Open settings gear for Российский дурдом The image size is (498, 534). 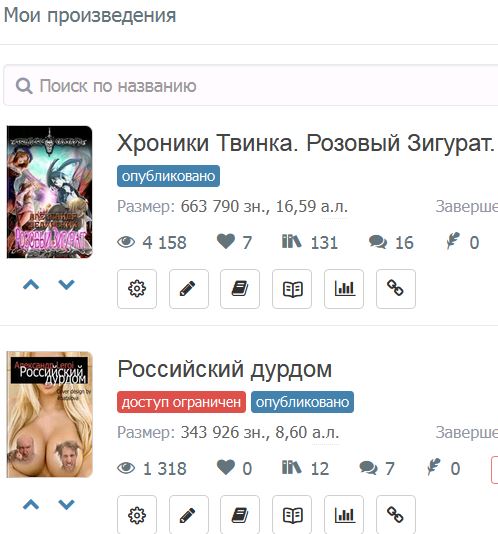(137, 515)
